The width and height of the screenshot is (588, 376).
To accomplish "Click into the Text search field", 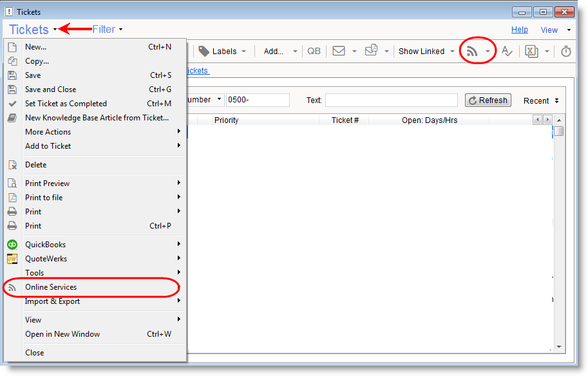I will coord(391,100).
